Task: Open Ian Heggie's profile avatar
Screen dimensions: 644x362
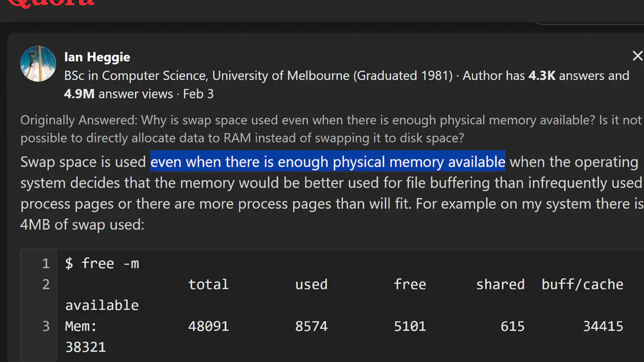Action: [38, 64]
